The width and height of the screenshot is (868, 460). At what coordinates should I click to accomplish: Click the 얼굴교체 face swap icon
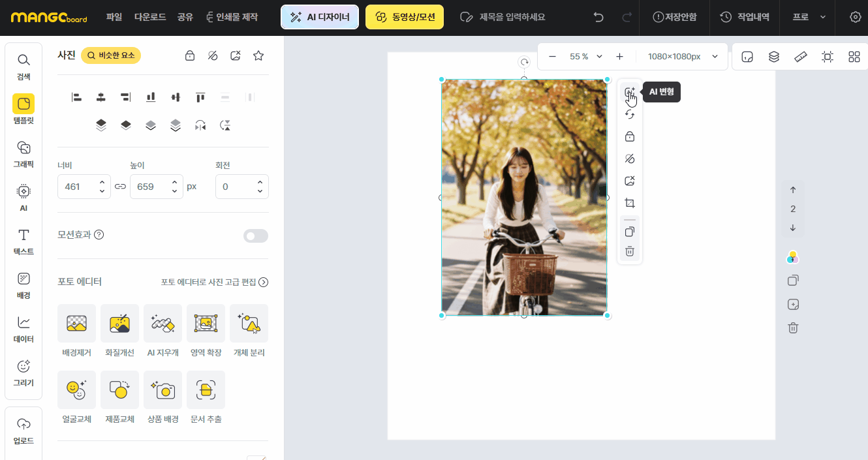point(76,390)
